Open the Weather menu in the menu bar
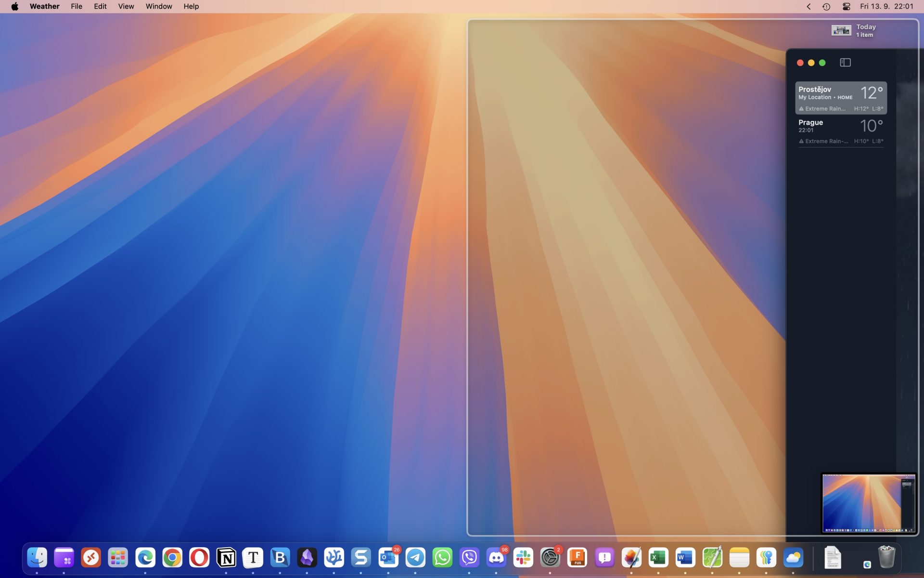Screen dimensions: 924x578 point(44,6)
